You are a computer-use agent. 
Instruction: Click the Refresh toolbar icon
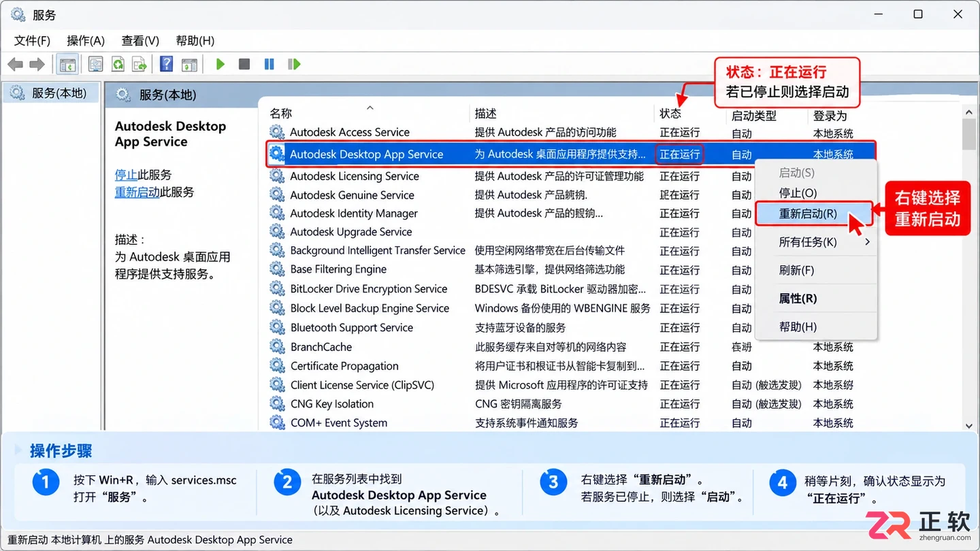point(118,65)
